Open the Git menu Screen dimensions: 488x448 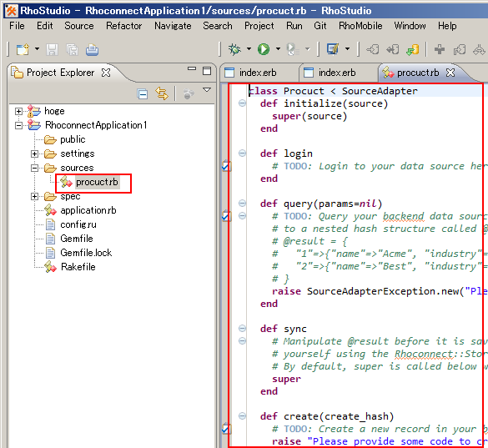coord(320,26)
